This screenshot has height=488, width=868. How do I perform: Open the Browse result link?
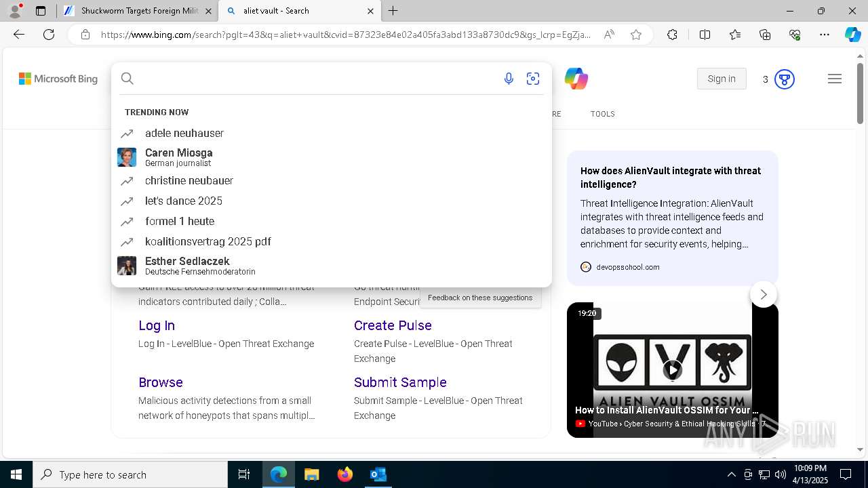click(x=161, y=382)
